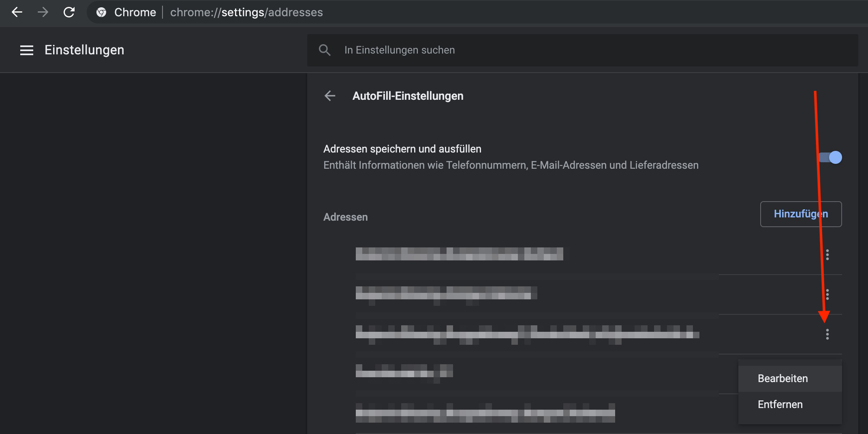Screen dimensions: 868x434
Task: Toggle Adressen speichern und ausfüllen switch
Action: (x=830, y=157)
